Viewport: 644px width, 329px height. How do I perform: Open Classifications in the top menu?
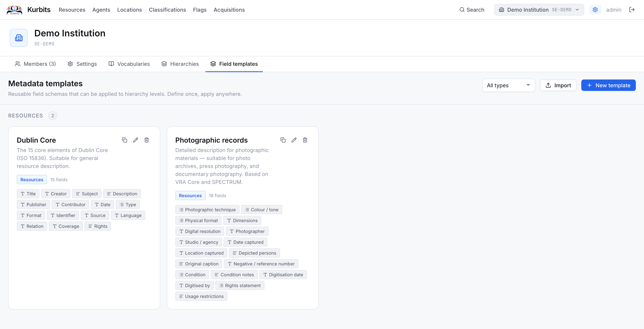[x=167, y=10]
